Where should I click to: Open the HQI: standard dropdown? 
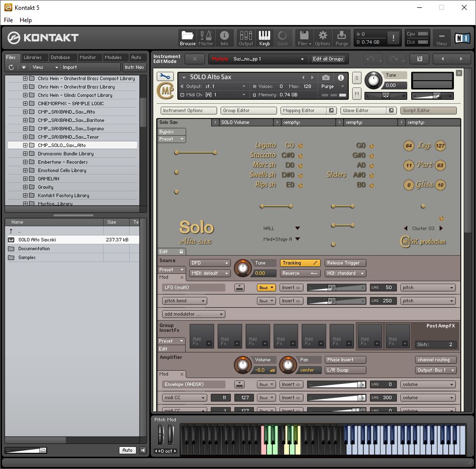pyautogui.click(x=345, y=273)
